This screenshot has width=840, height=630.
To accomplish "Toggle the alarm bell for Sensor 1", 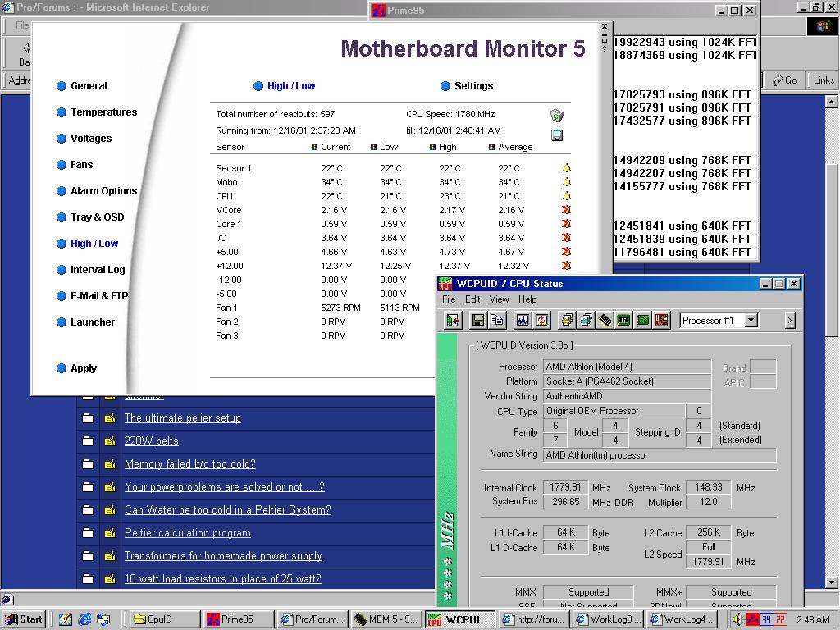I will click(566, 167).
